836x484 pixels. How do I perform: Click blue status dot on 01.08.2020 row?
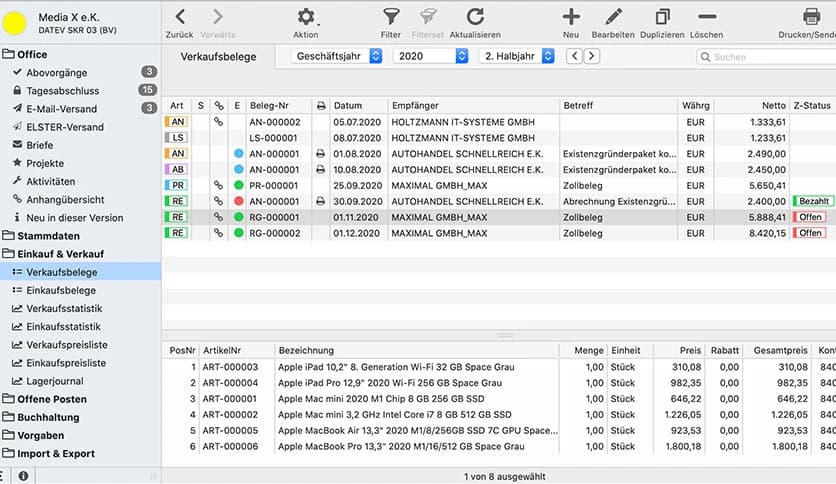coord(239,154)
